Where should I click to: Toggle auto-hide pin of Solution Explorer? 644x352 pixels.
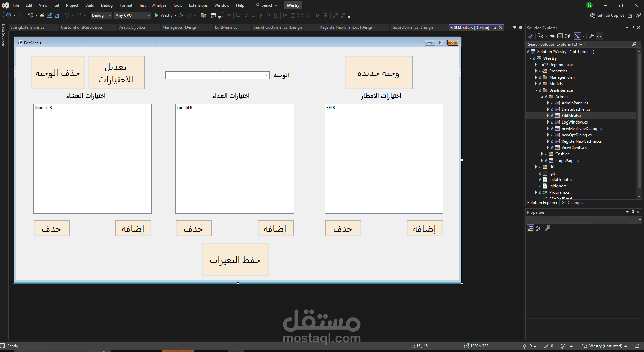[x=633, y=28]
